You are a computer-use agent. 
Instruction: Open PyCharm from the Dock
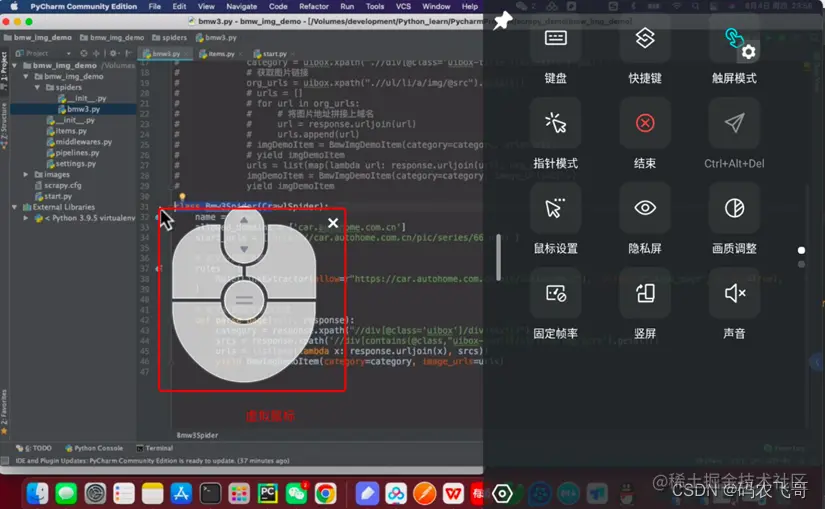[267, 493]
